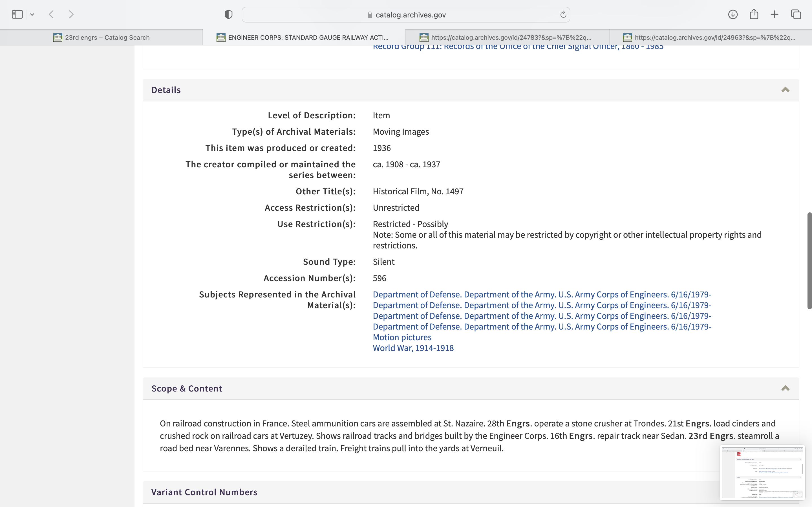Open the screenshot preview thumbnail

tap(762, 472)
